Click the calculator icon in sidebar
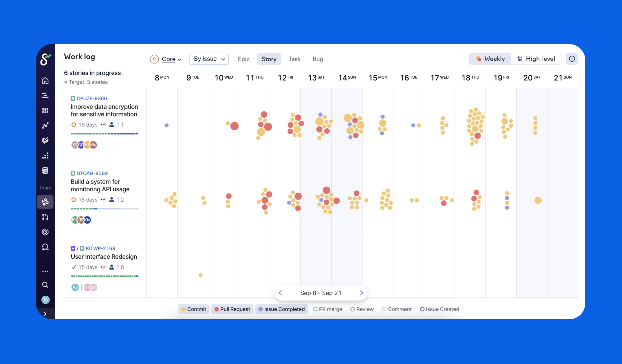Viewport: 622px width, 364px height. point(45,171)
